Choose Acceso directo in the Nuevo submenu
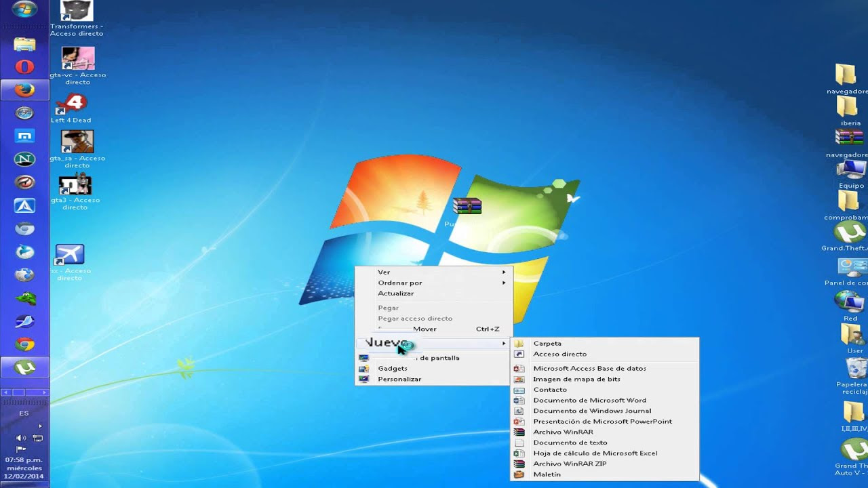 [x=605, y=354]
